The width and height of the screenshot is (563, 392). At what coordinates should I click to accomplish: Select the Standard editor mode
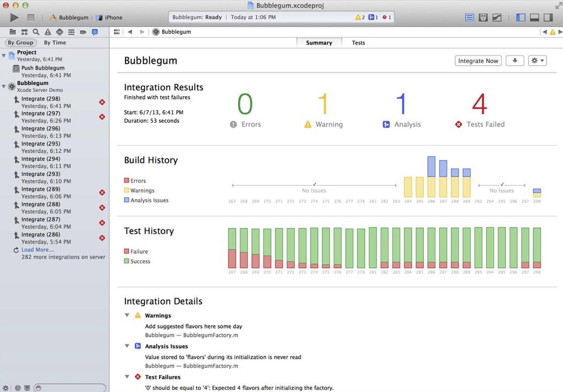click(470, 17)
